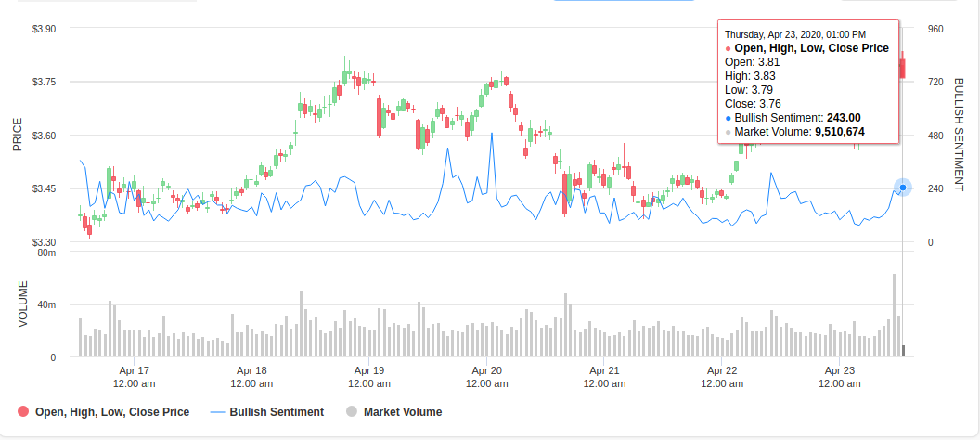Select the tallest volume bar near Apr 23 end
The image size is (980, 440).
[894, 316]
